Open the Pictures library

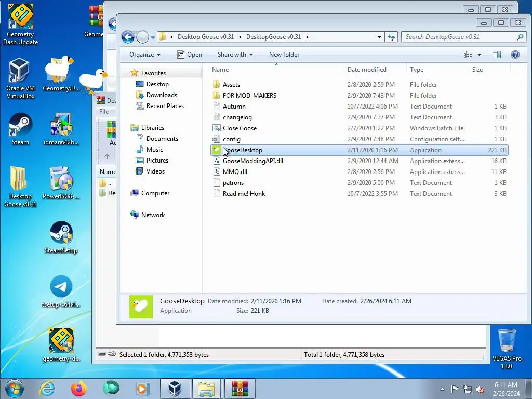click(x=157, y=160)
